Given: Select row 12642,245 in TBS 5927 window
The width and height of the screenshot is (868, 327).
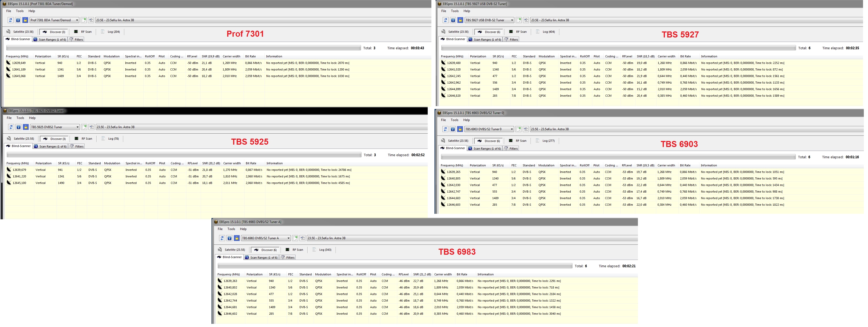Looking at the screenshot, I should 651,76.
